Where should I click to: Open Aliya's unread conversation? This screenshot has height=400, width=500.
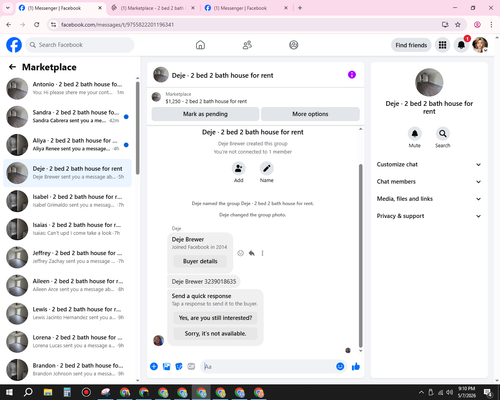click(67, 145)
